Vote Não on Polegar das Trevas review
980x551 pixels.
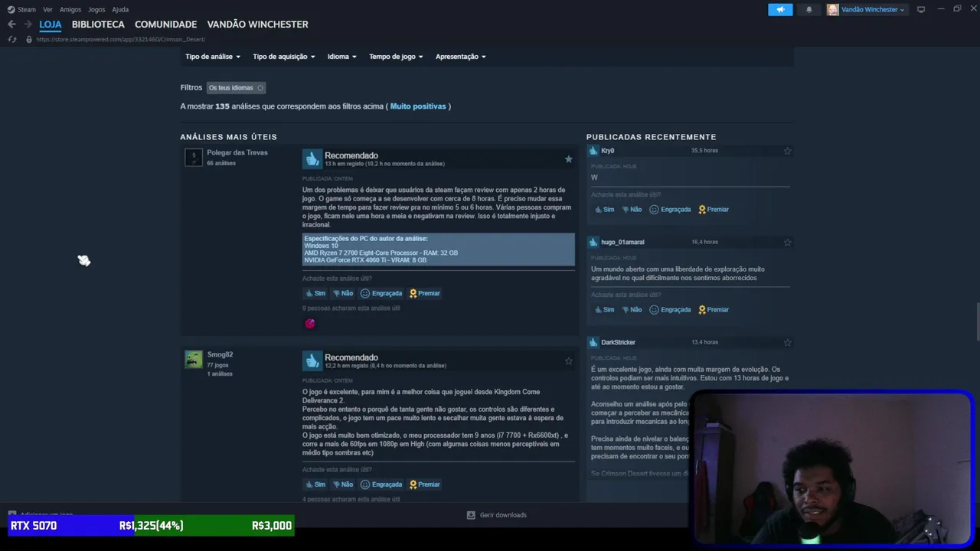(342, 293)
